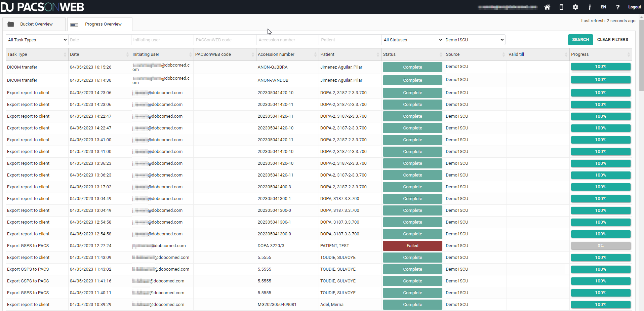Select the PATIENT, TEST cell
The height and width of the screenshot is (311, 644).
(x=335, y=246)
